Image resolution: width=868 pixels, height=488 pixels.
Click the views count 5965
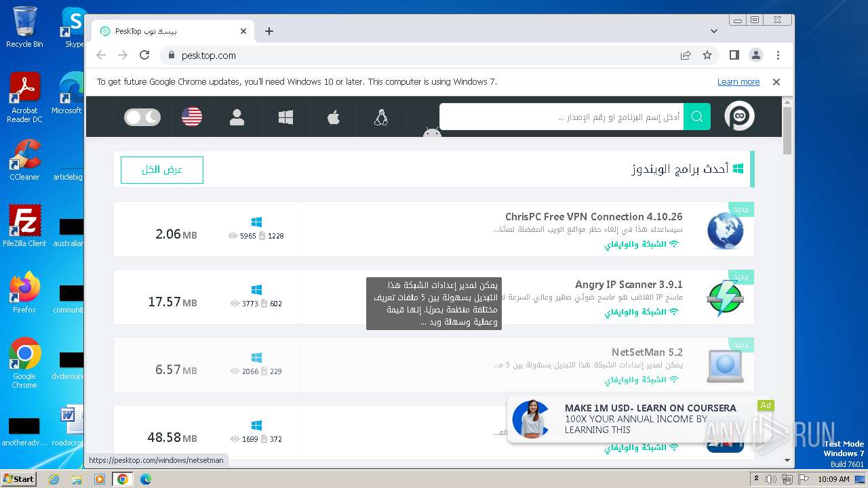pyautogui.click(x=248, y=236)
